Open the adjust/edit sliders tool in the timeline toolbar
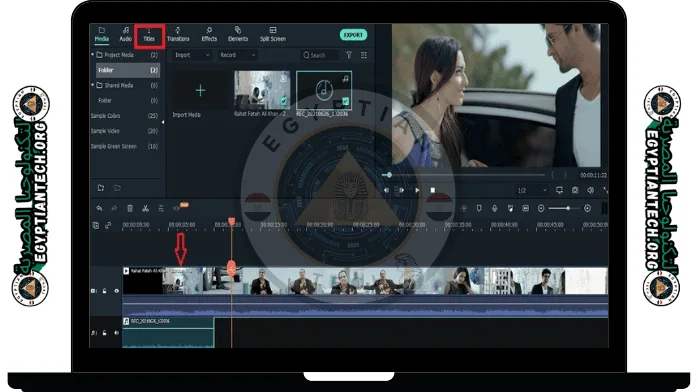 161,208
